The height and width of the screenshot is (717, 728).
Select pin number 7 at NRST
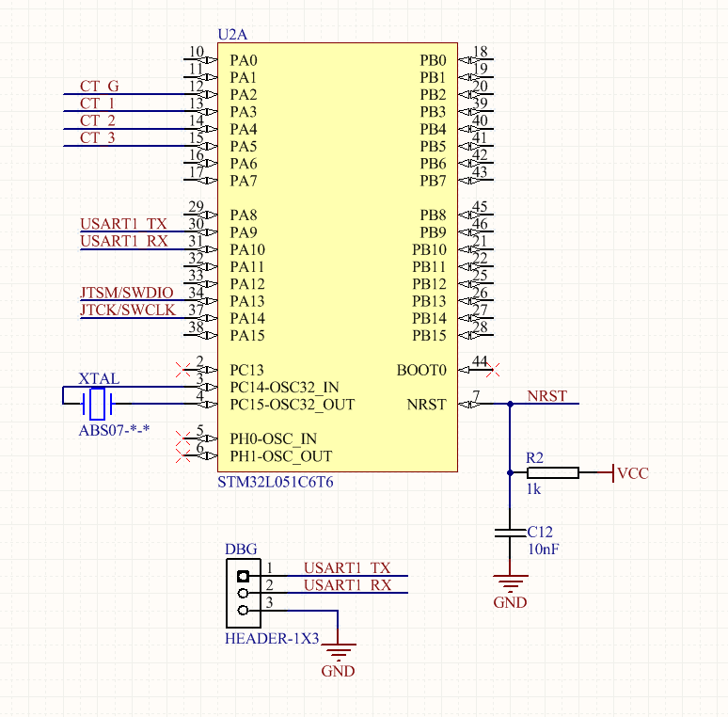point(476,395)
